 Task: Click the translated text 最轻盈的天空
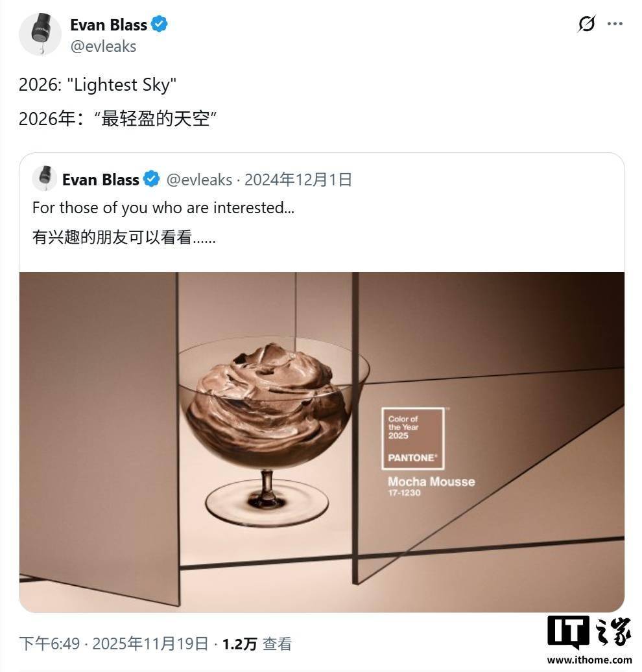[x=155, y=119]
